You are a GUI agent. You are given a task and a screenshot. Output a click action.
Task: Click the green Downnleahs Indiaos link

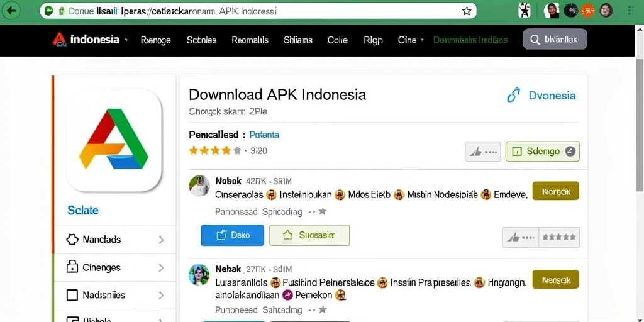click(470, 40)
